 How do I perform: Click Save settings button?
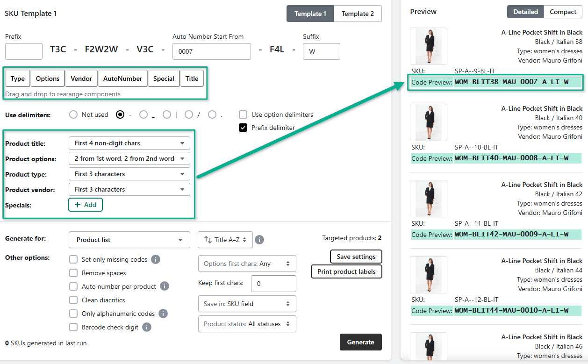(356, 257)
